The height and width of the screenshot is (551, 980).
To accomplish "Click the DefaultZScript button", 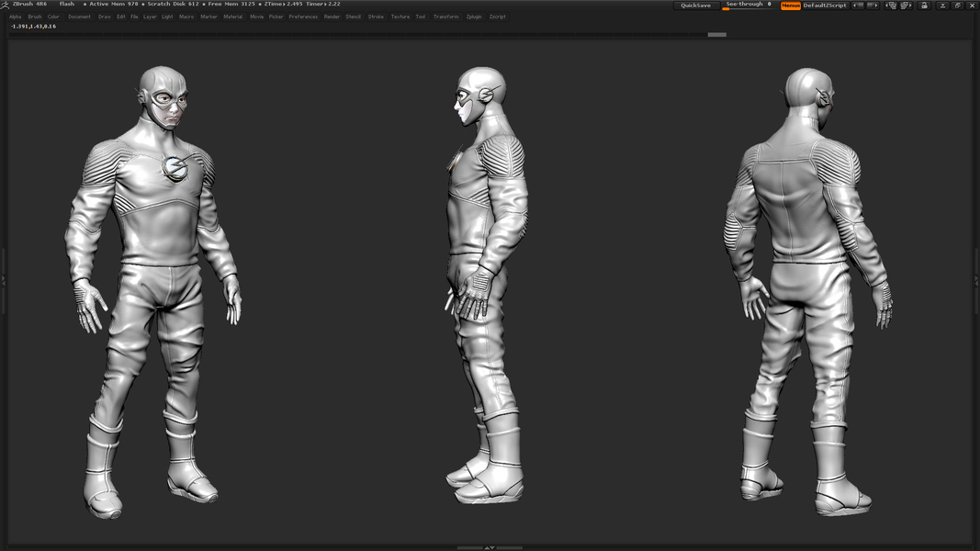I will (x=825, y=6).
